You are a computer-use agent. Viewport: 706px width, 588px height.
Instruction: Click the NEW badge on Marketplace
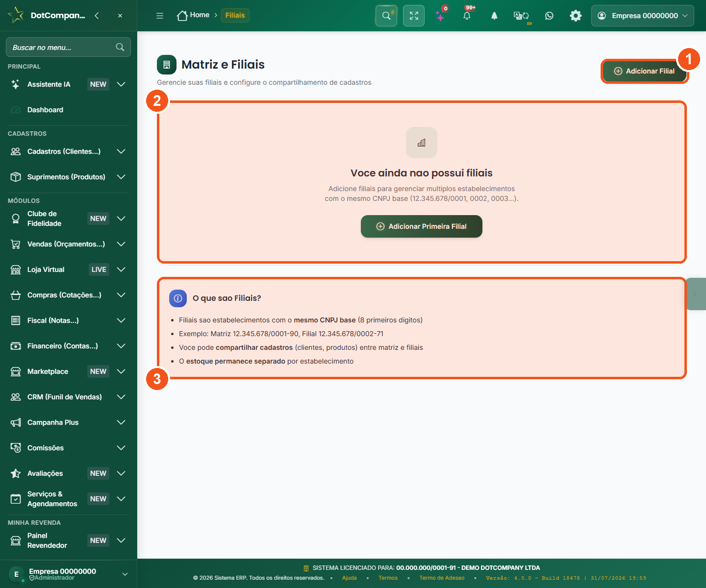point(98,371)
